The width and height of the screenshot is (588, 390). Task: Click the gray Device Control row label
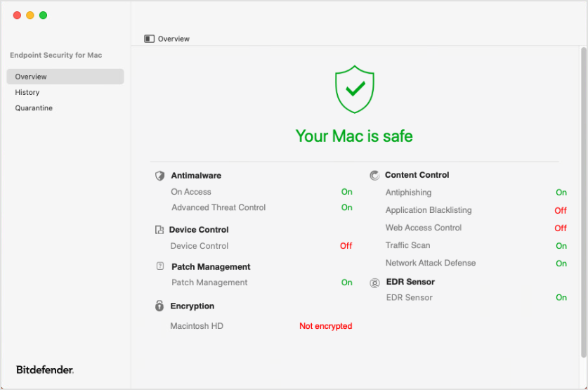click(x=200, y=246)
